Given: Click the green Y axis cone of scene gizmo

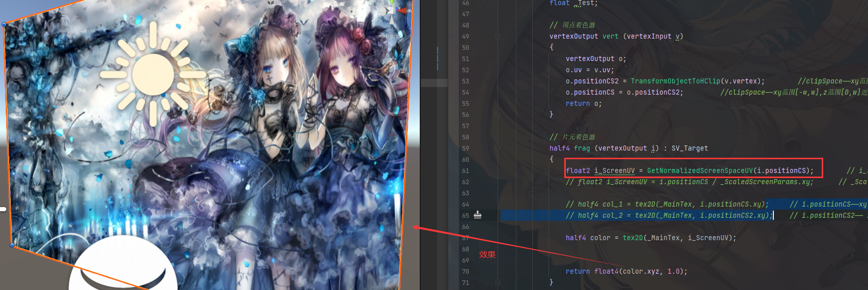Looking at the screenshot, I should (391, 2).
